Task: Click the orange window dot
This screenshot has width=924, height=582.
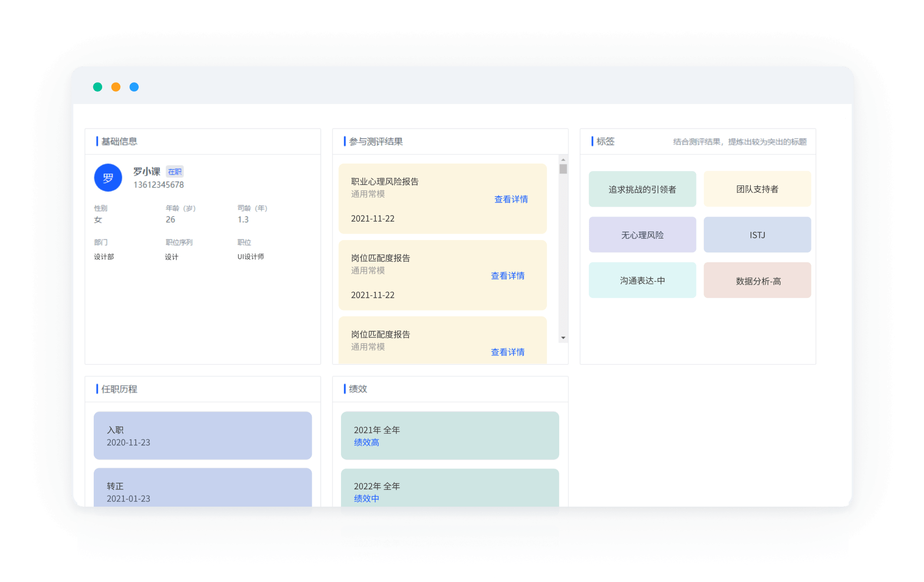Action: point(115,87)
